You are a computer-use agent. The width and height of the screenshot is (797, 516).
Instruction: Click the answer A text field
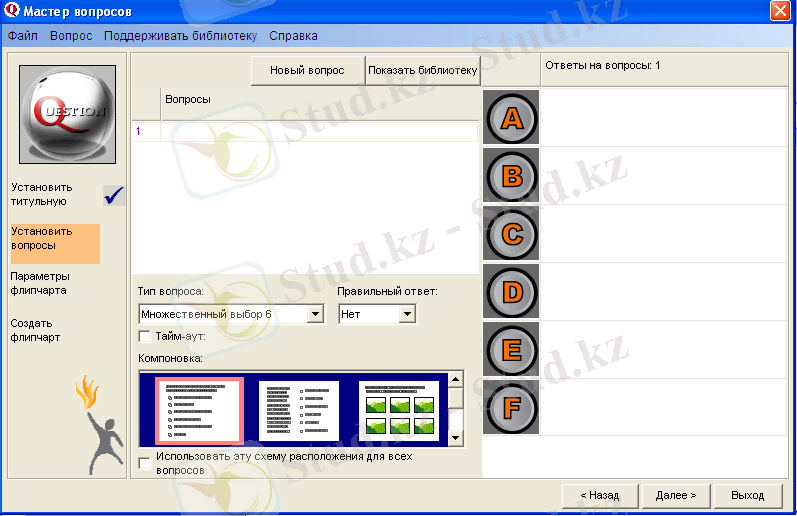(x=663, y=118)
